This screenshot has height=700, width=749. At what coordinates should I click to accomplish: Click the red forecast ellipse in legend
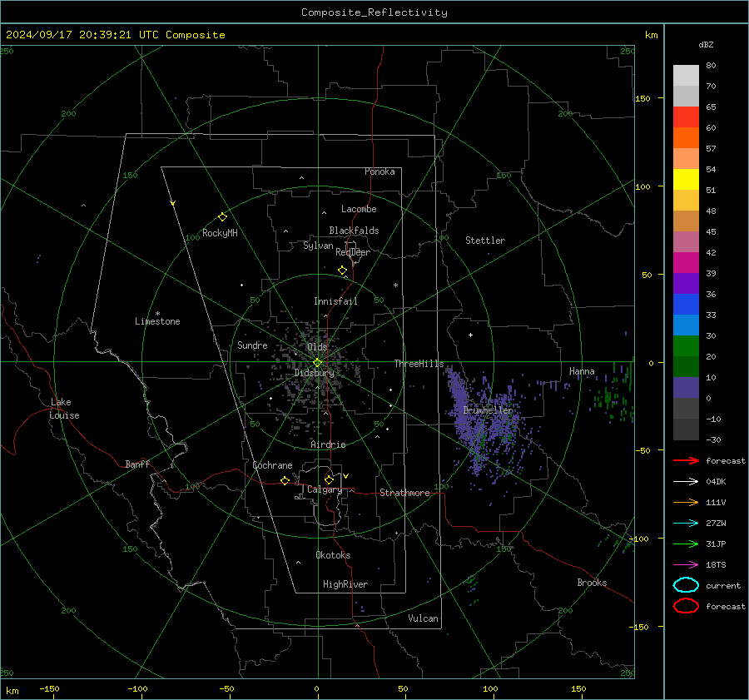686,606
